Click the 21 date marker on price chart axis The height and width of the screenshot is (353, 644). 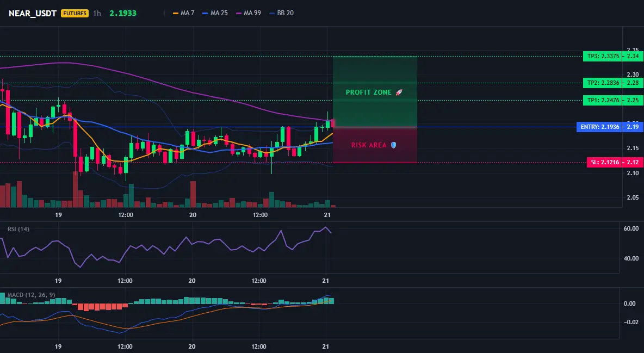coord(327,215)
